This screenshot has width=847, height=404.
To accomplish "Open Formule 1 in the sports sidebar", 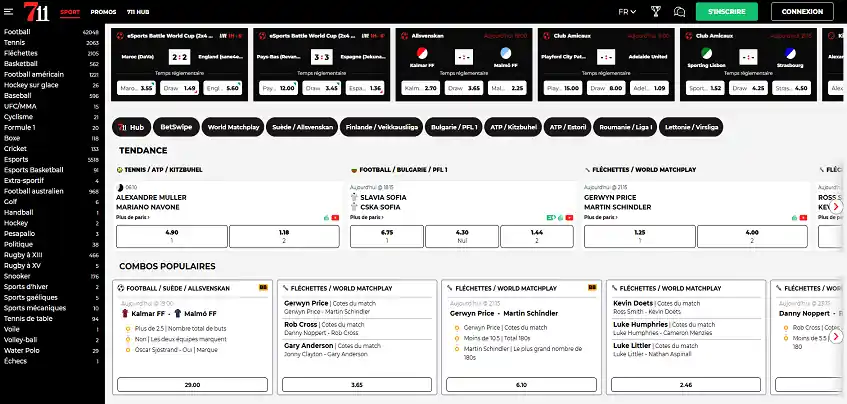I will pos(51,127).
